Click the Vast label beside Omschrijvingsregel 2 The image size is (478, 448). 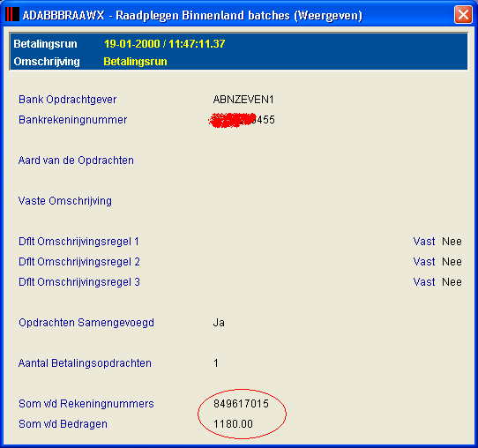[424, 262]
